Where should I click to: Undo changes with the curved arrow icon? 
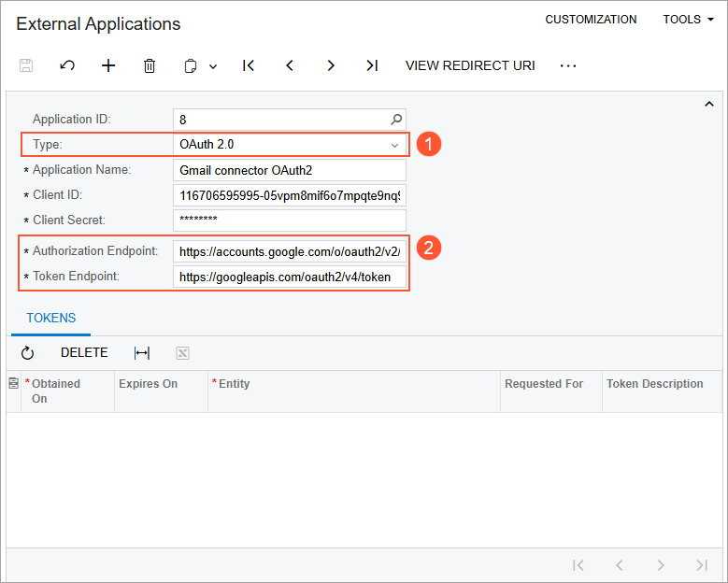67,65
